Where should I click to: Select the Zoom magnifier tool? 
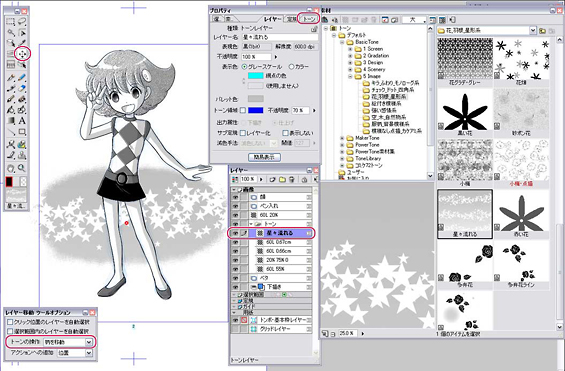pos(22,168)
